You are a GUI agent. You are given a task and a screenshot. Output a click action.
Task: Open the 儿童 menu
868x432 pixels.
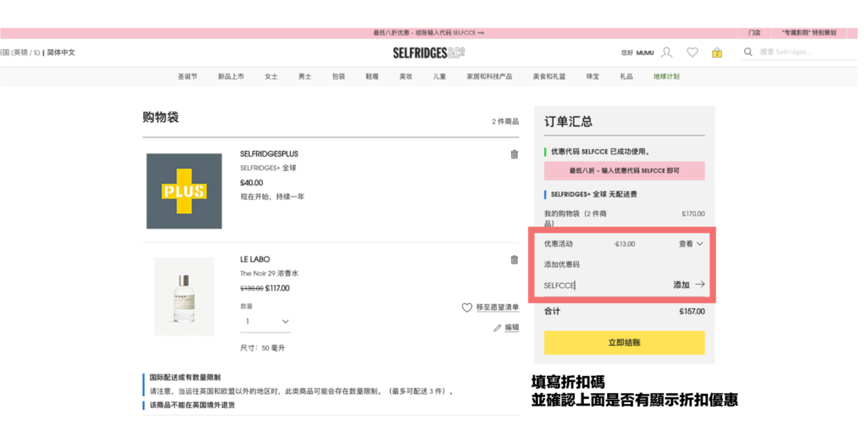(440, 77)
